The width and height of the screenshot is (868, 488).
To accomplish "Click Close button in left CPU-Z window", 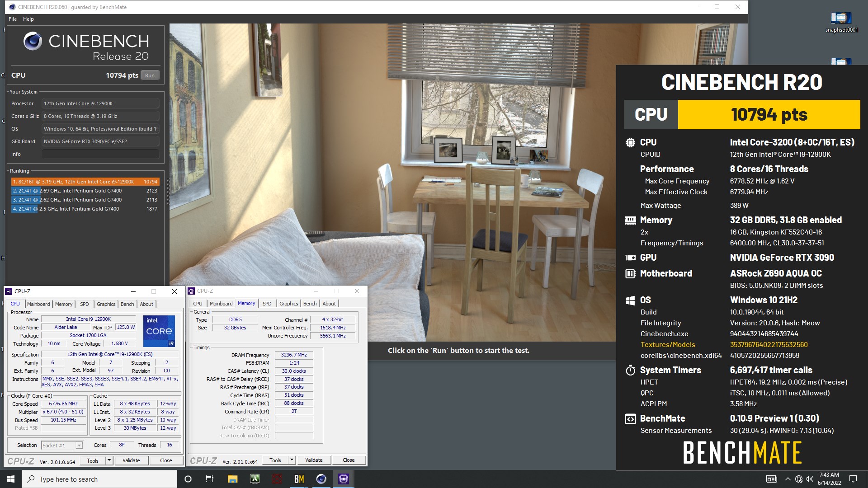I will point(166,460).
